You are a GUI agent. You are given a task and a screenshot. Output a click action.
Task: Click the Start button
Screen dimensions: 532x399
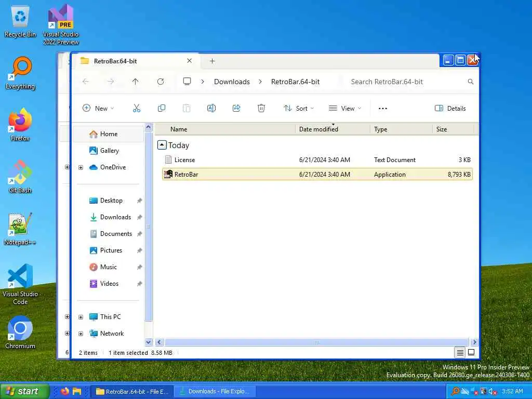(x=24, y=391)
